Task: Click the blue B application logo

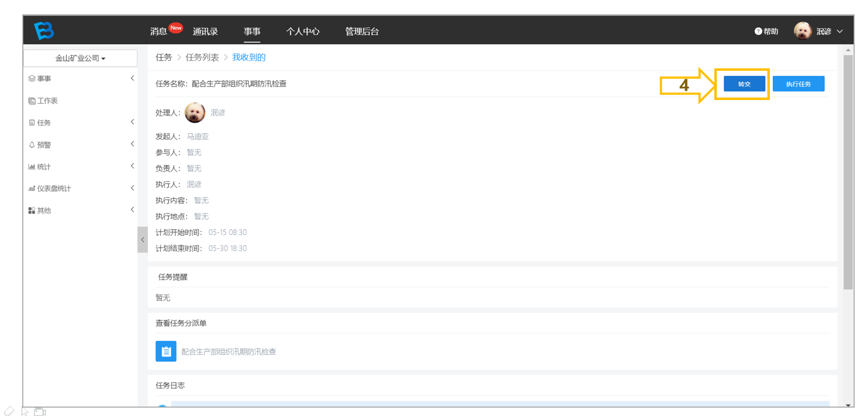Action: pyautogui.click(x=44, y=31)
